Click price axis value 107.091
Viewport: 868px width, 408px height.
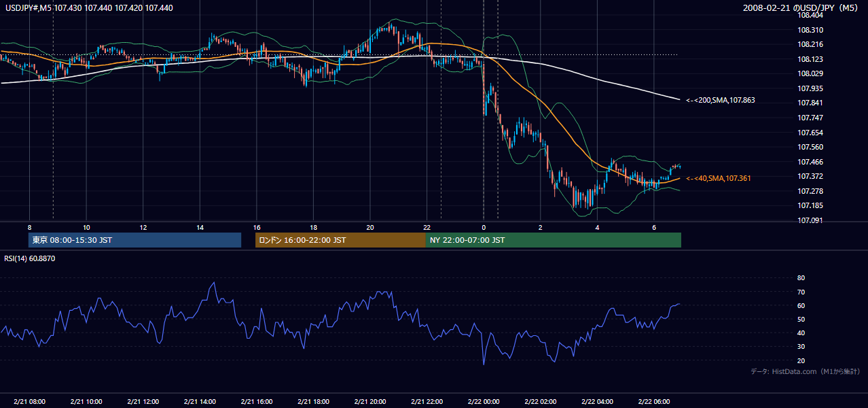(810, 220)
